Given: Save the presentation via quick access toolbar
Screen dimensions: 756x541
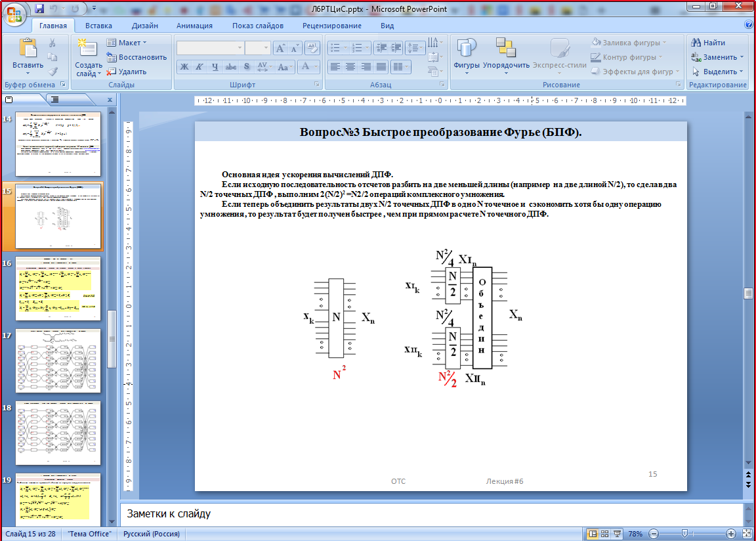Looking at the screenshot, I should pyautogui.click(x=39, y=9).
